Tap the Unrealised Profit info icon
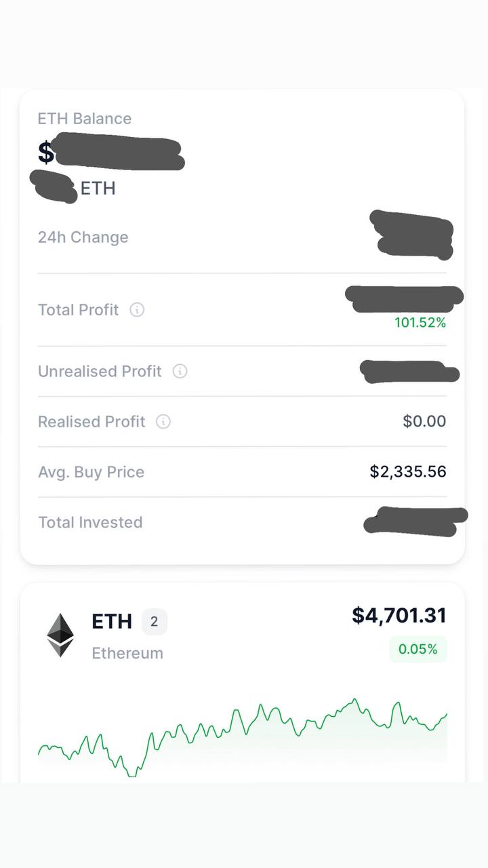 click(180, 372)
